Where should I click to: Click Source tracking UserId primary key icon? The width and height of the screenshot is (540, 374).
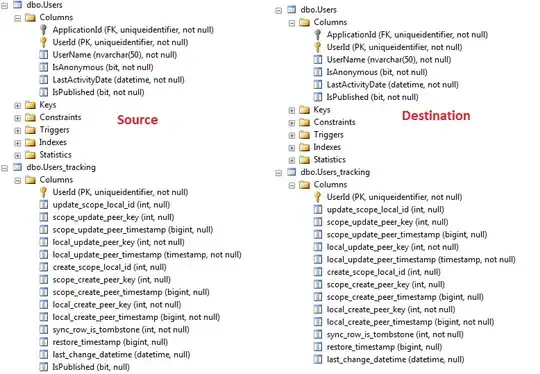click(43, 192)
